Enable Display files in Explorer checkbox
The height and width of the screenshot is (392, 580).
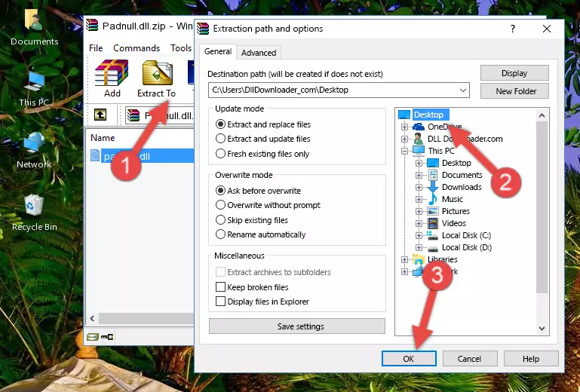[x=220, y=302]
